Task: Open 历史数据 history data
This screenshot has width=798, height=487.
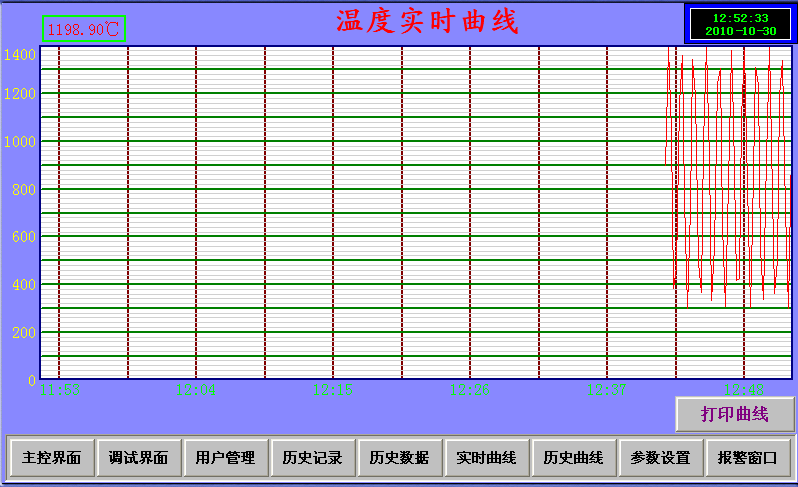Action: (x=400, y=457)
